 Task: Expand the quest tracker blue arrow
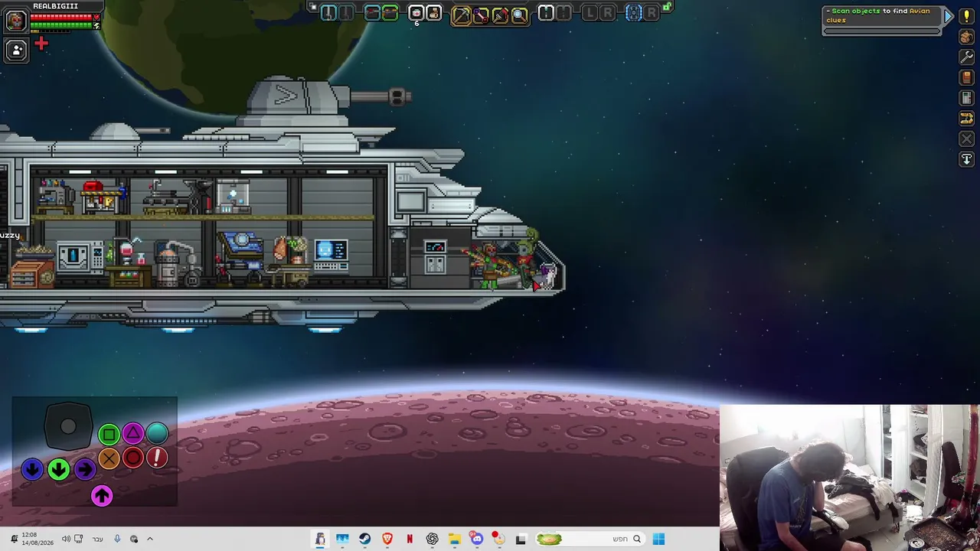(x=949, y=16)
